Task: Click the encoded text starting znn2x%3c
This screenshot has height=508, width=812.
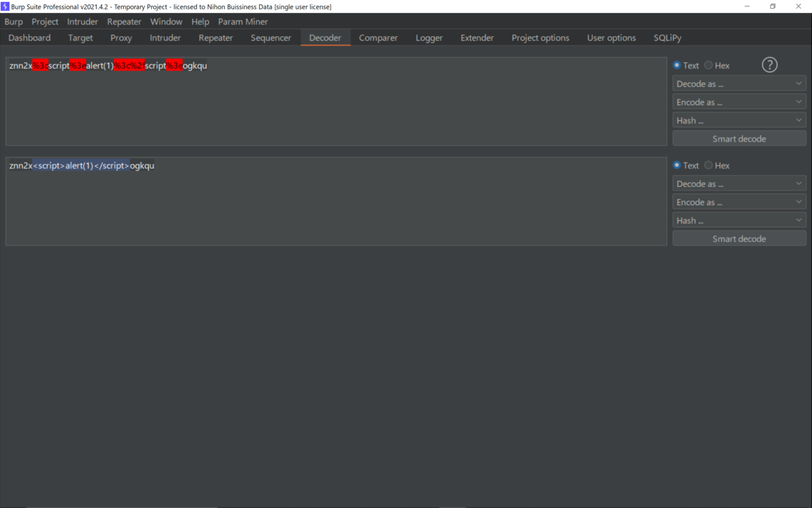Action: [108, 66]
